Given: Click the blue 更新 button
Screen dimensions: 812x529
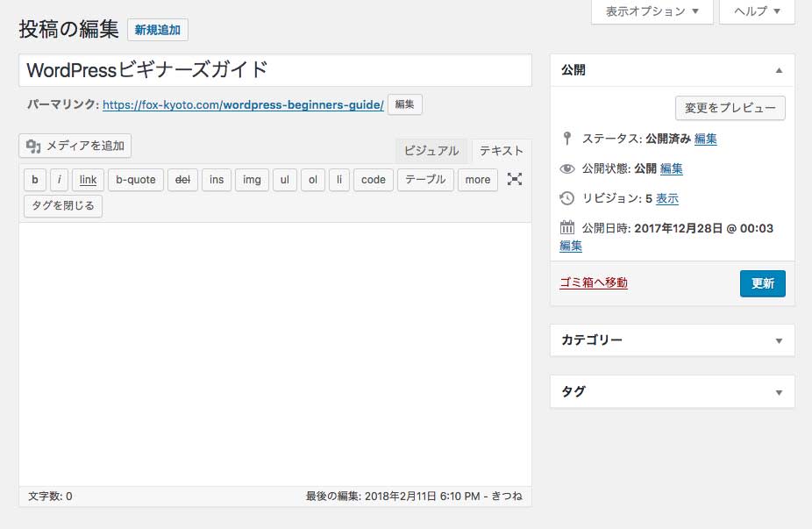Looking at the screenshot, I should [762, 283].
